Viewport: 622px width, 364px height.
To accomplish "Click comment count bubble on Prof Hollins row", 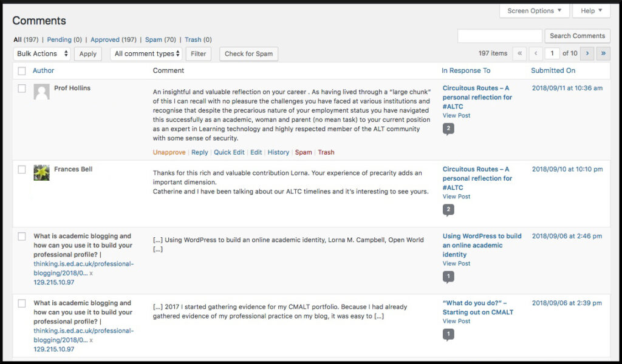I will [x=448, y=129].
